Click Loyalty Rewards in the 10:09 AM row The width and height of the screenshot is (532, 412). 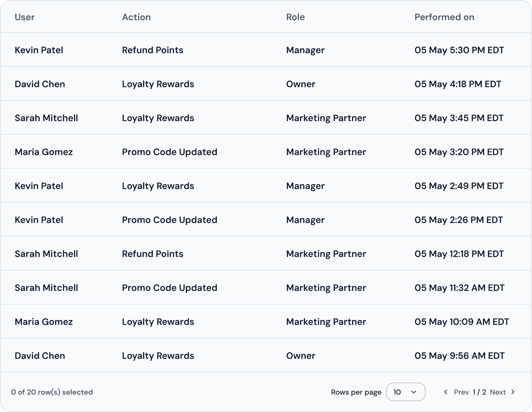click(158, 322)
